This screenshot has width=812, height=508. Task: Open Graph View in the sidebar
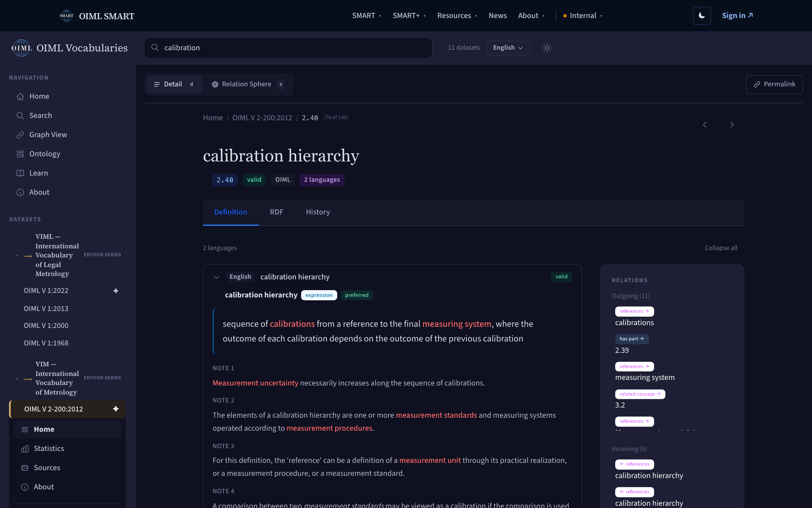pyautogui.click(x=67, y=135)
